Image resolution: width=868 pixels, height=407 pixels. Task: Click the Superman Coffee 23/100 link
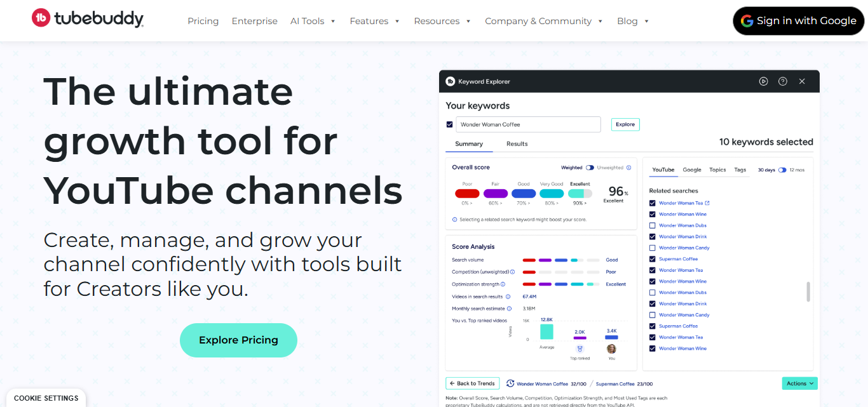pyautogui.click(x=624, y=384)
